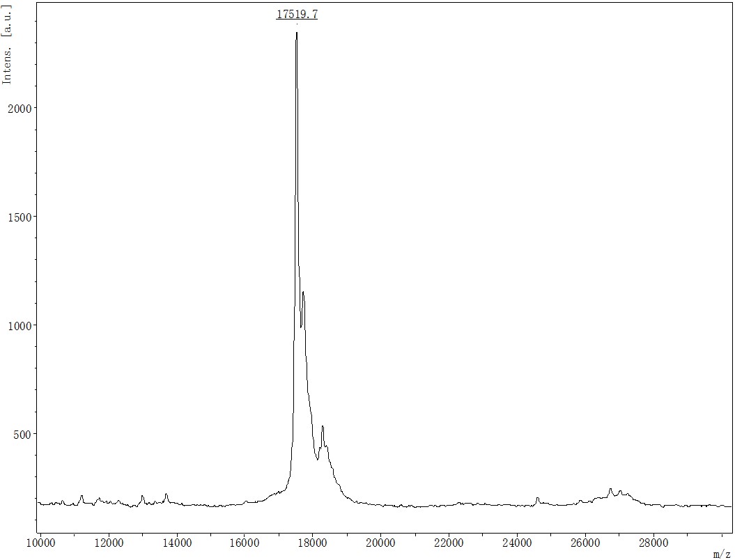The image size is (735, 560).
Task: Select the x-axis tick label 24000
Action: (x=517, y=543)
